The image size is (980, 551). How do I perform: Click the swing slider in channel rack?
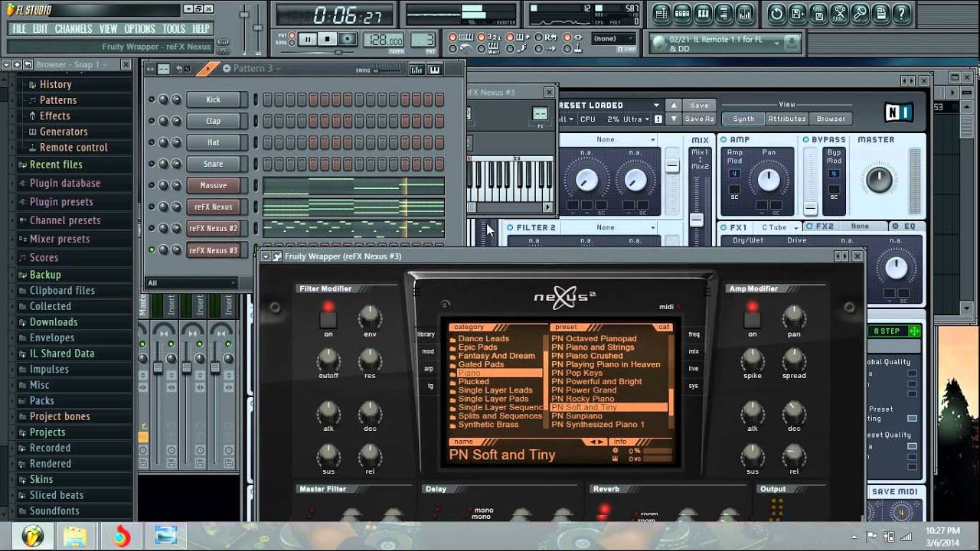[387, 70]
